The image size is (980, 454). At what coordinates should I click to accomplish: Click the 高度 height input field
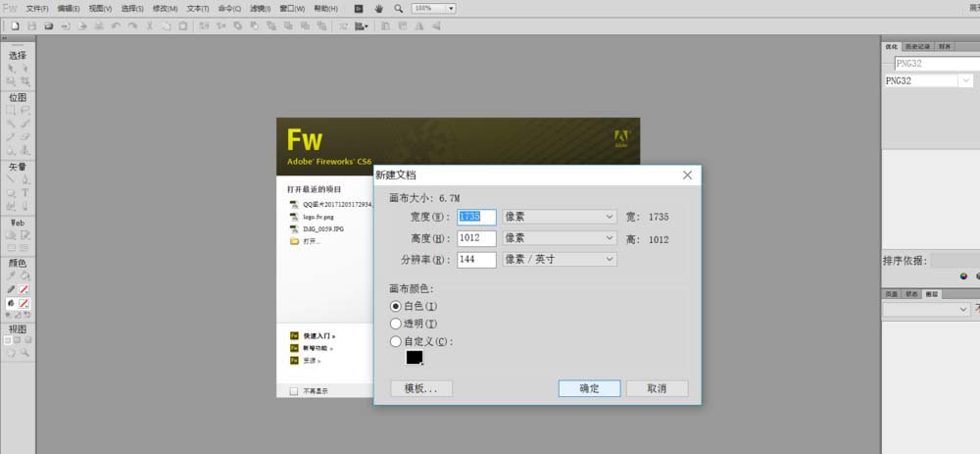pyautogui.click(x=476, y=238)
